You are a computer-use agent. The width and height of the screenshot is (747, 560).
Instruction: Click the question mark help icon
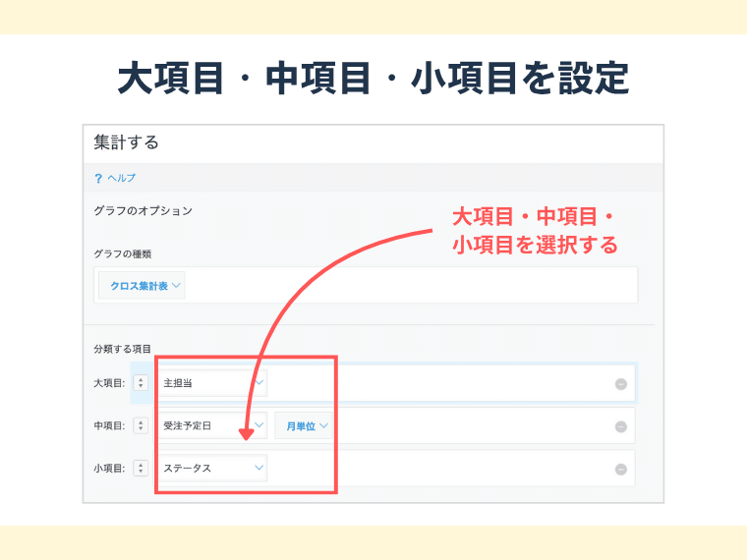point(98,179)
